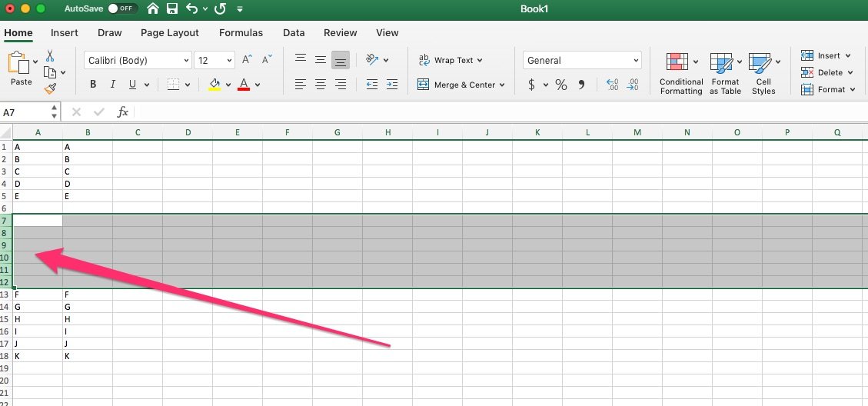Screen dimensions: 868x406
Task: Open the Page Layout tab
Action: click(x=169, y=32)
